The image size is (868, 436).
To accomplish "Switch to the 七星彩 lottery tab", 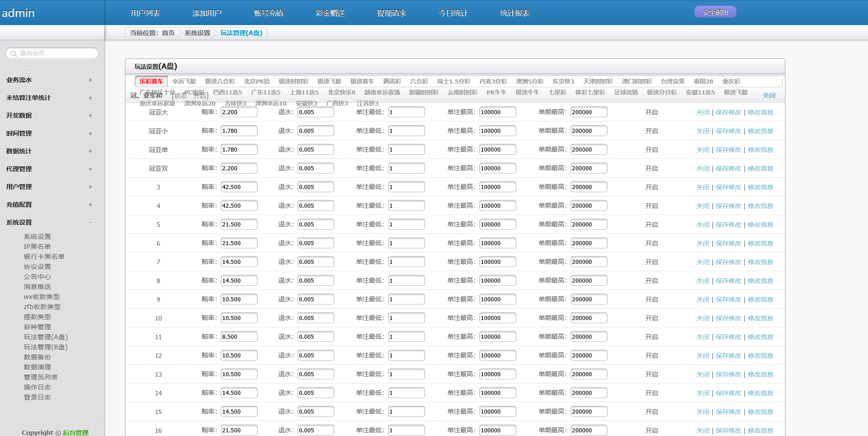I will click(x=557, y=92).
